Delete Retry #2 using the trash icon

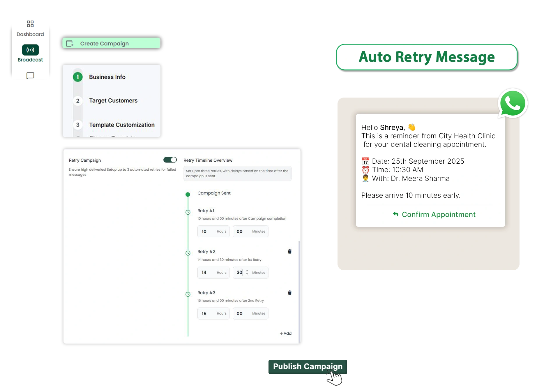pyautogui.click(x=289, y=251)
